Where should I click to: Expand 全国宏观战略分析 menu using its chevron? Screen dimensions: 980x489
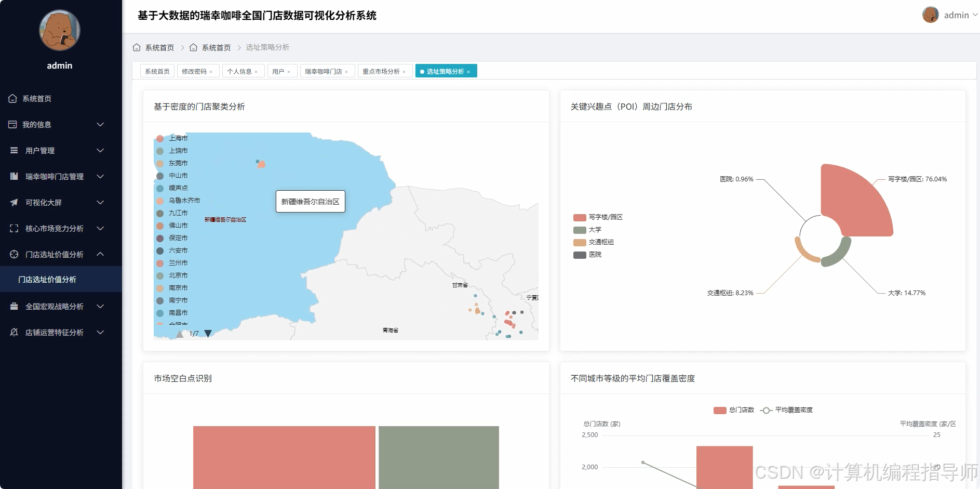tap(100, 306)
